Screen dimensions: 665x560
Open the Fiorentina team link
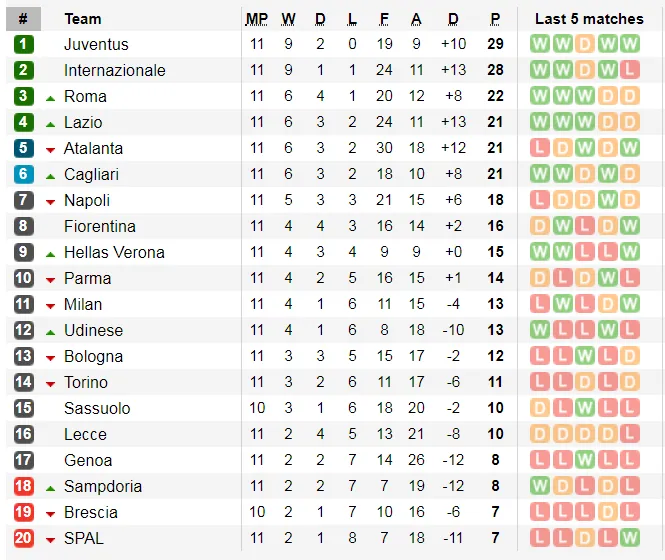(100, 226)
